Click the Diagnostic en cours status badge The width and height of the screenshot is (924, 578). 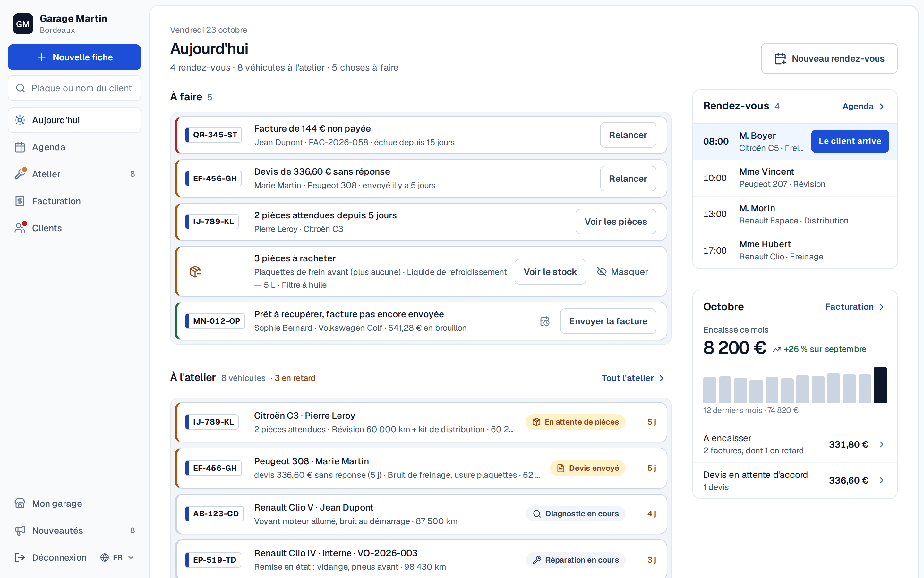pos(576,514)
